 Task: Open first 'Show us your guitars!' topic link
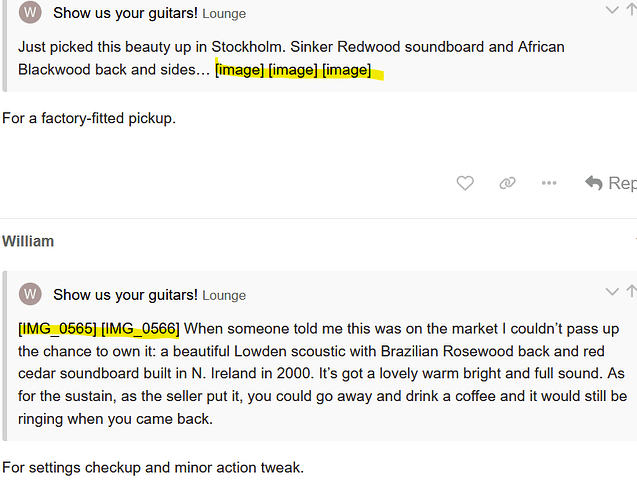[x=125, y=13]
